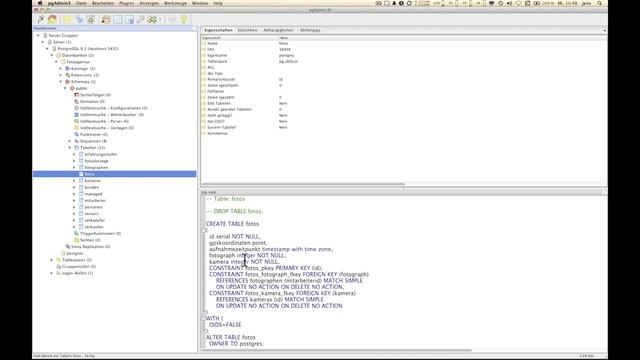The image size is (640, 360).
Task: Expand the Extensions node
Action: [61, 75]
